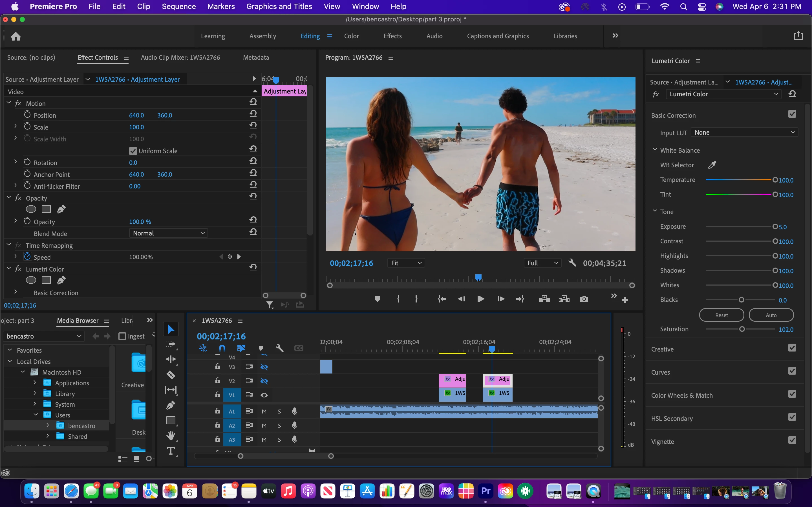
Task: Select the Type tool
Action: coord(171,451)
